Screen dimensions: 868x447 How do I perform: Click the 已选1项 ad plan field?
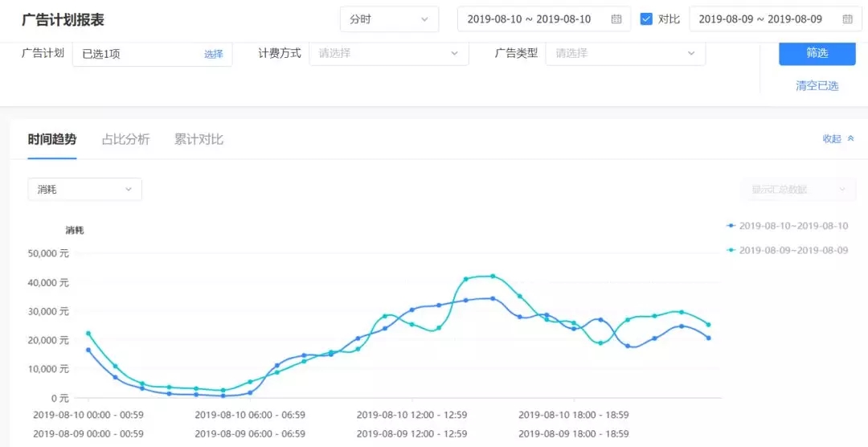click(152, 54)
